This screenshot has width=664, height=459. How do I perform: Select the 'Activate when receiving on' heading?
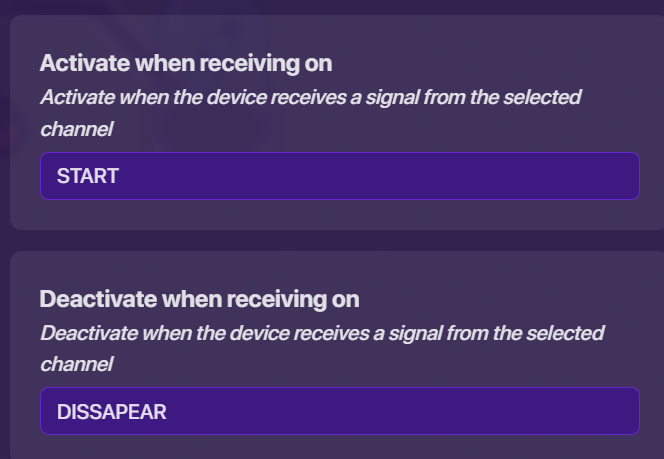coord(186,63)
